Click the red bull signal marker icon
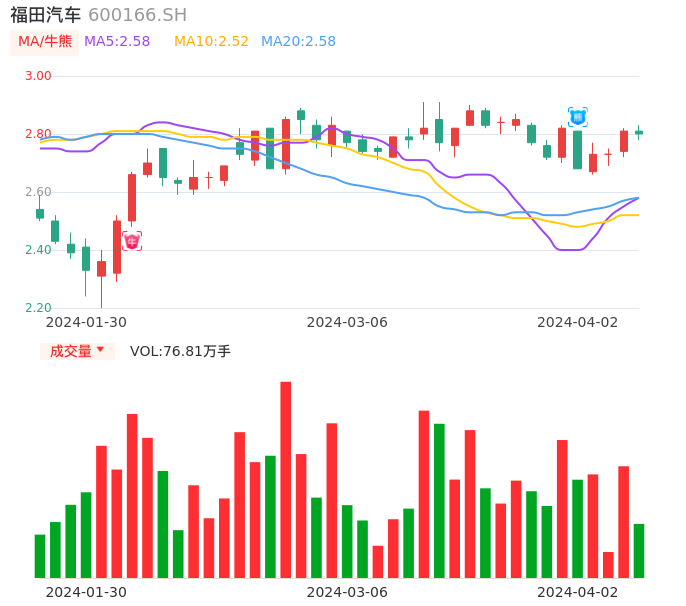686x606 pixels. click(132, 241)
